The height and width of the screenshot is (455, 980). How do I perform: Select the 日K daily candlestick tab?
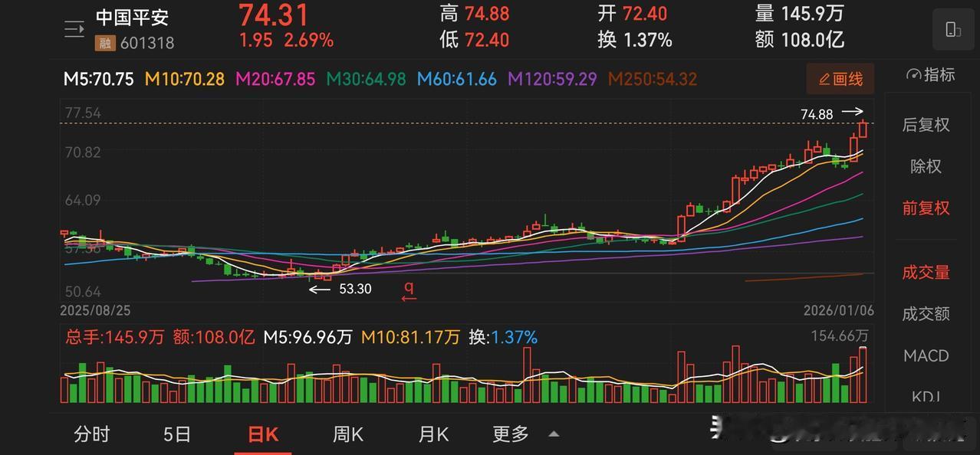point(263,434)
